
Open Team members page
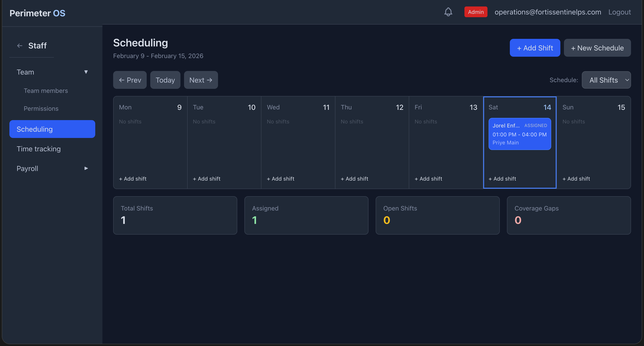pos(46,91)
